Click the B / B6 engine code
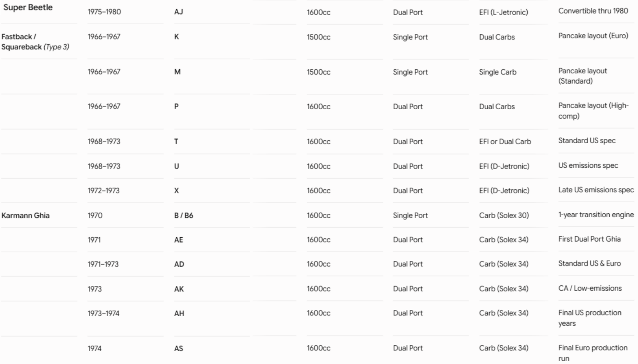The width and height of the screenshot is (638, 364). pyautogui.click(x=183, y=215)
